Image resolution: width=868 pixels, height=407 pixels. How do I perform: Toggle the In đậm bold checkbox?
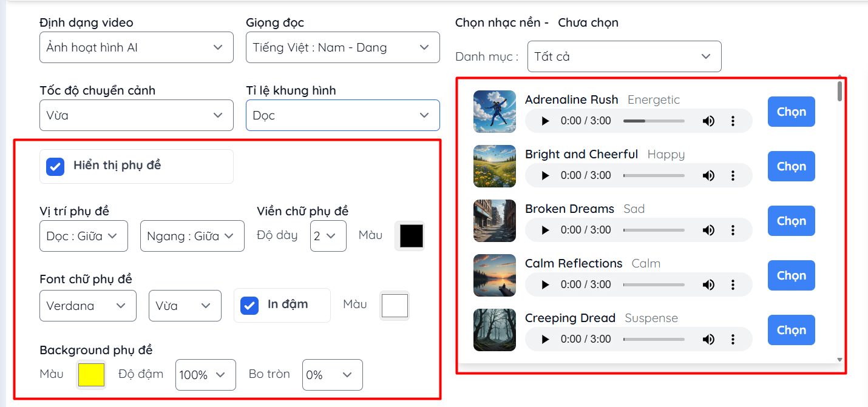249,305
